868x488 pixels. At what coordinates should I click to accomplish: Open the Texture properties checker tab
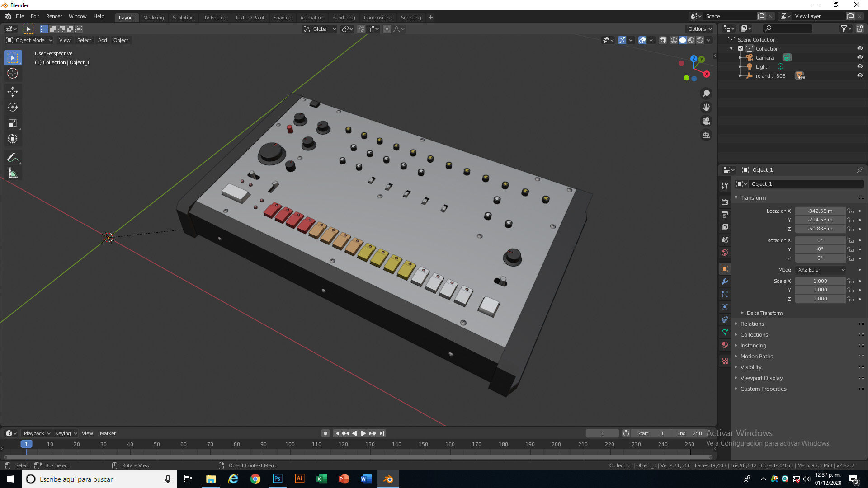click(725, 361)
